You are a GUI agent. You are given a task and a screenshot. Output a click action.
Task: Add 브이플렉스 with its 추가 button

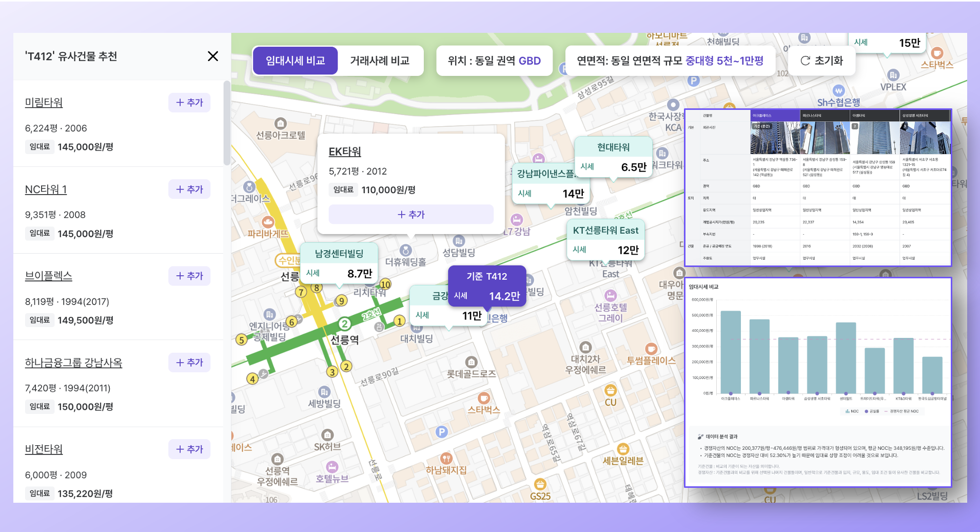(x=189, y=276)
